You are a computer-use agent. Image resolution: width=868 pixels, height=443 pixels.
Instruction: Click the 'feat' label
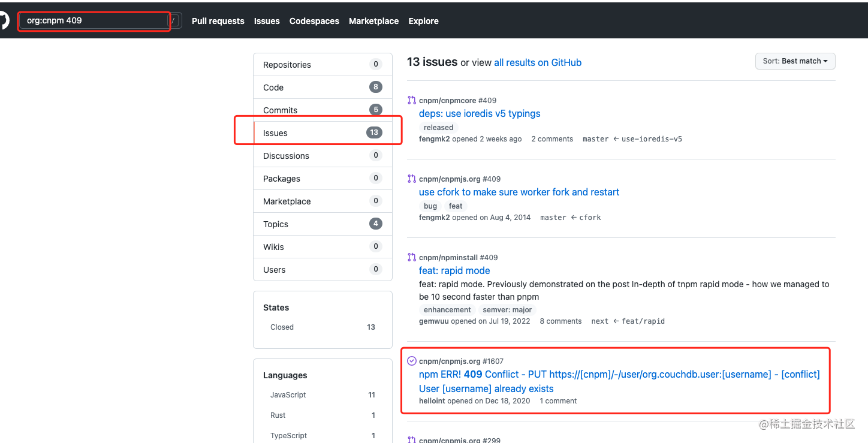(x=456, y=206)
